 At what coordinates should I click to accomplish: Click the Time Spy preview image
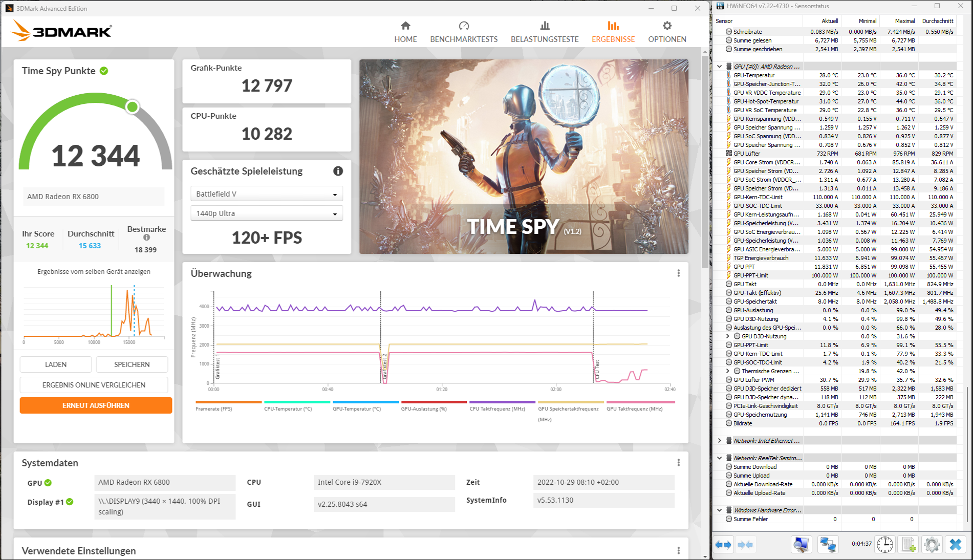click(524, 157)
